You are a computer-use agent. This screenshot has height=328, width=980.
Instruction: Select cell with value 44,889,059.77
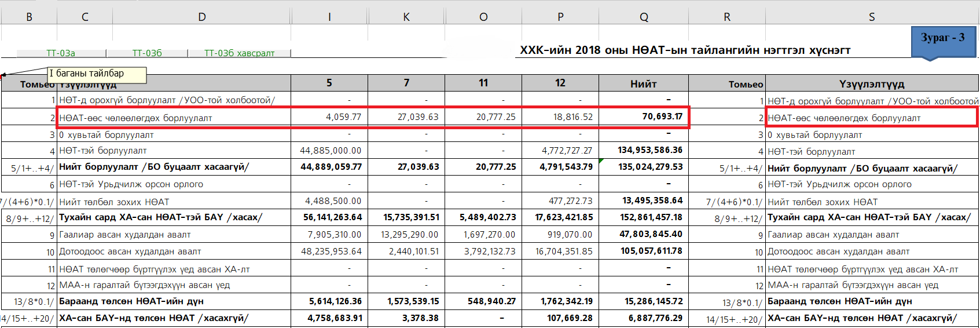point(331,167)
